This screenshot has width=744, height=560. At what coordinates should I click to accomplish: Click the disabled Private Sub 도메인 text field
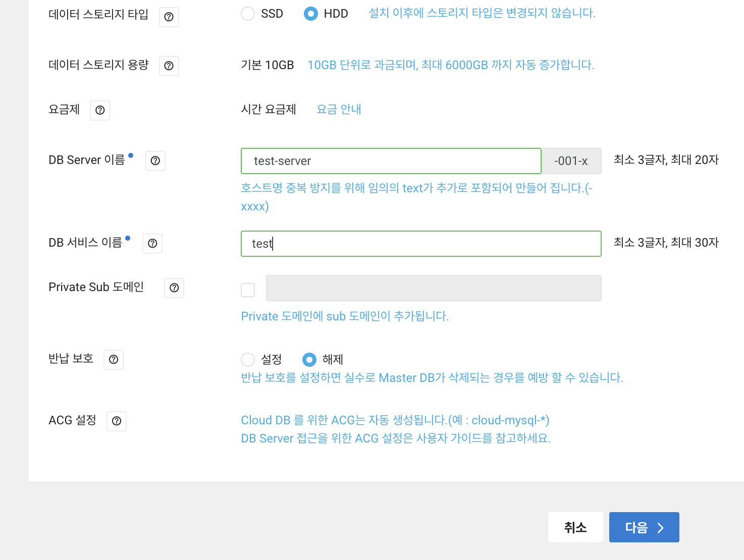pos(434,288)
